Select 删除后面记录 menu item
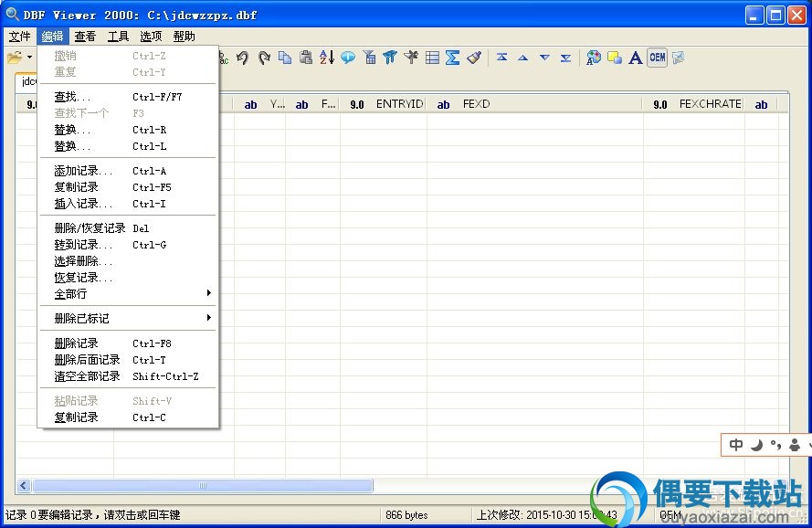This screenshot has height=528, width=812. pyautogui.click(x=128, y=360)
